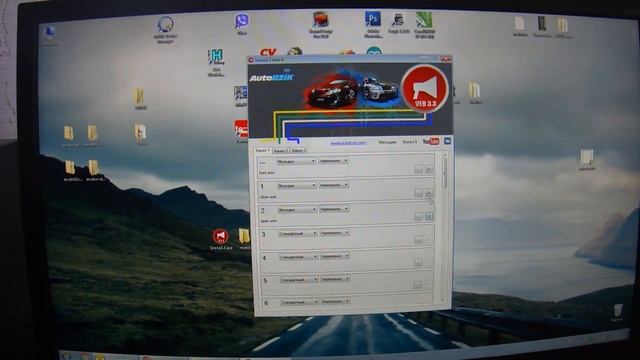Open the second dropdown in row 4
Image resolution: width=640 pixels, height=360 pixels.
(x=335, y=256)
